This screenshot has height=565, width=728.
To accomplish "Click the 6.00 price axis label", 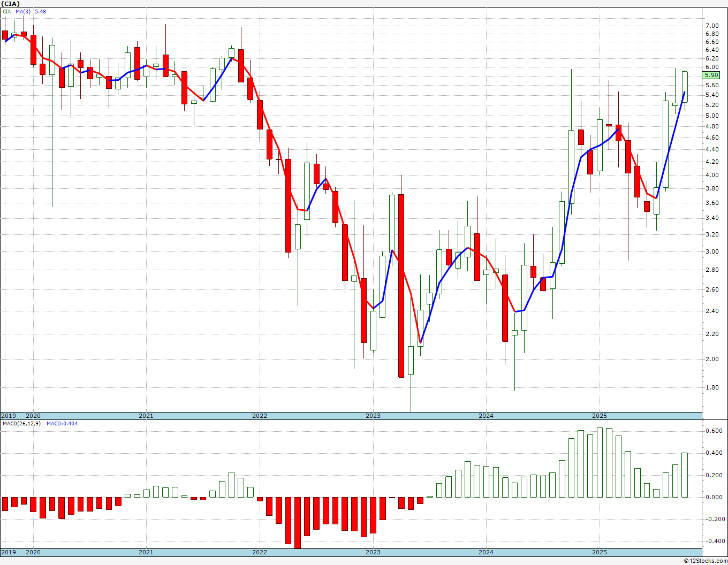I will coord(712,67).
